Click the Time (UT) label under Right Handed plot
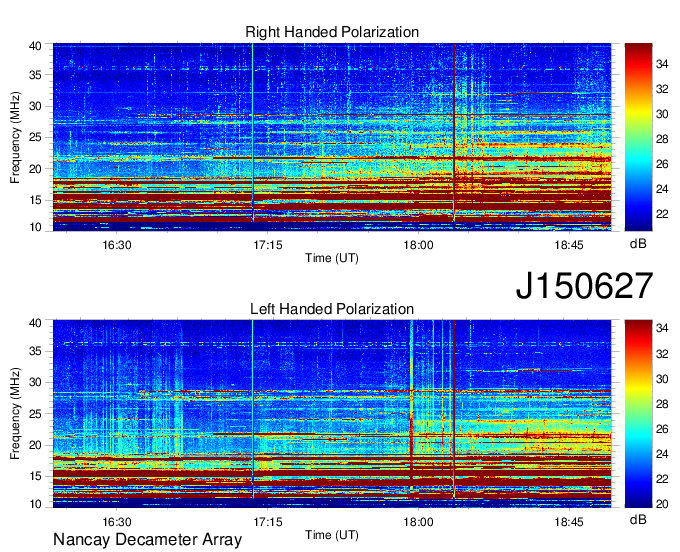This screenshot has height=552, width=680. click(x=332, y=258)
